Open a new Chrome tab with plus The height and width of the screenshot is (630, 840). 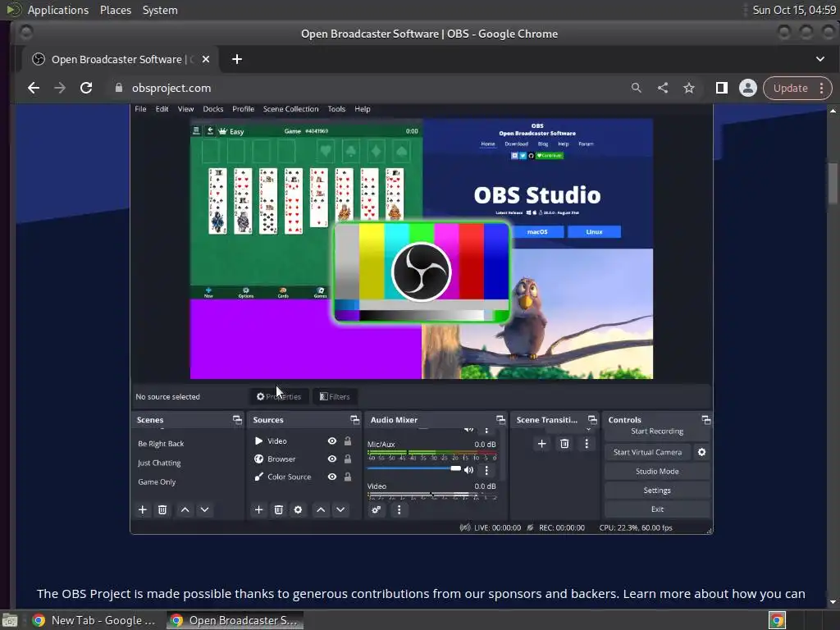click(237, 59)
